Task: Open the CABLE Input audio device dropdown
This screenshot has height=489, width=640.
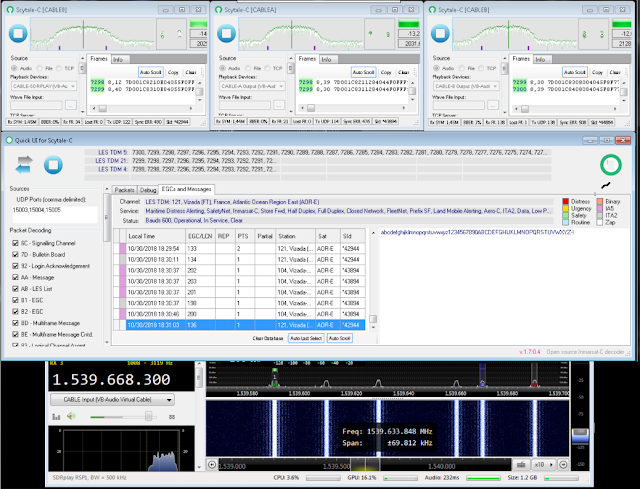Action: [x=110, y=400]
